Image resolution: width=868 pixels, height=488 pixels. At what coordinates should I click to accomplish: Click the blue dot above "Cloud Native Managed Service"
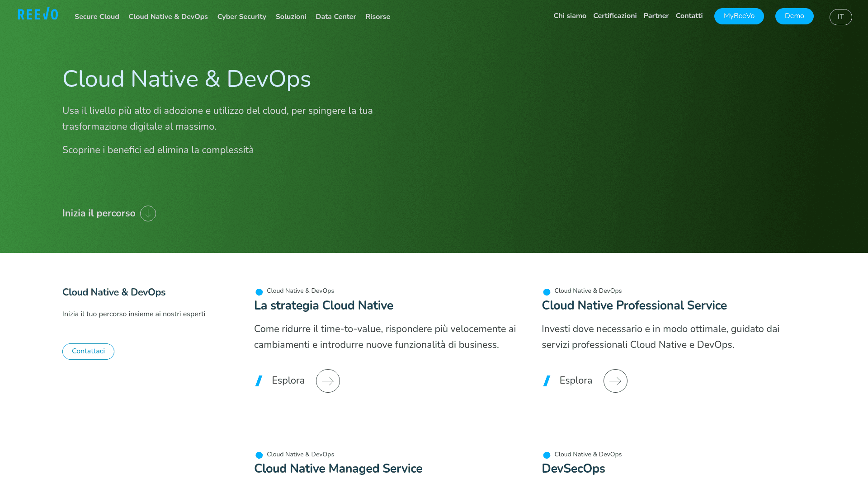click(258, 455)
